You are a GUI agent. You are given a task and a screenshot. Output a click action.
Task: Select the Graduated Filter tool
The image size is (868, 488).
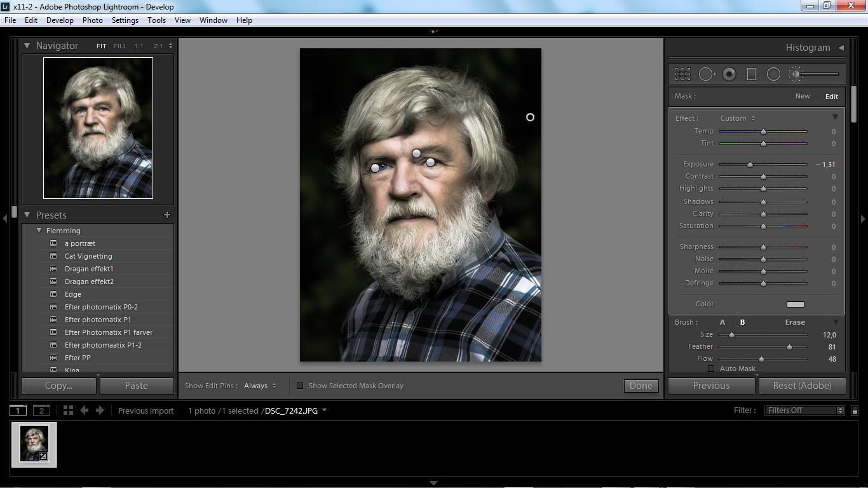[x=751, y=74]
